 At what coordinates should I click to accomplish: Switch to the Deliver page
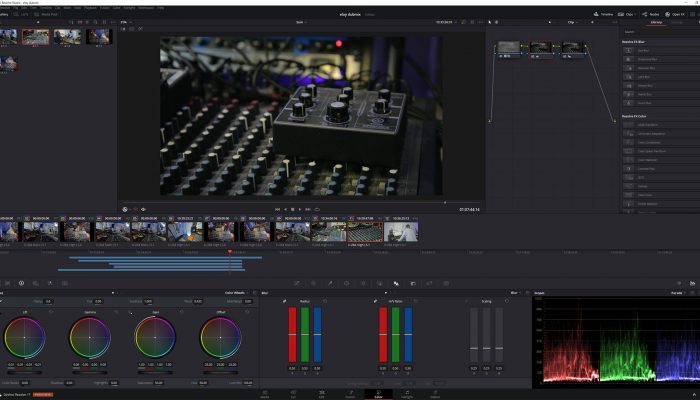pos(435,394)
